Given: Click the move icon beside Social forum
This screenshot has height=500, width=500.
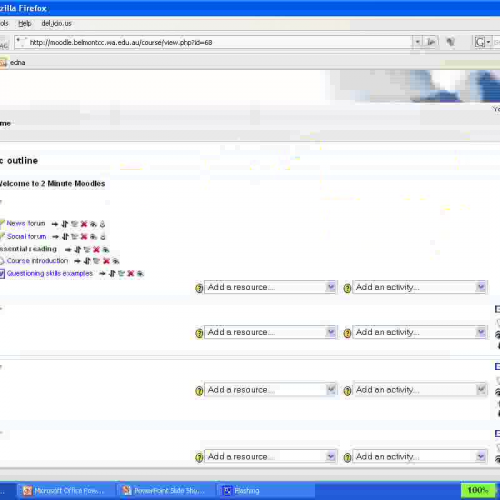Looking at the screenshot, I should point(65,237).
